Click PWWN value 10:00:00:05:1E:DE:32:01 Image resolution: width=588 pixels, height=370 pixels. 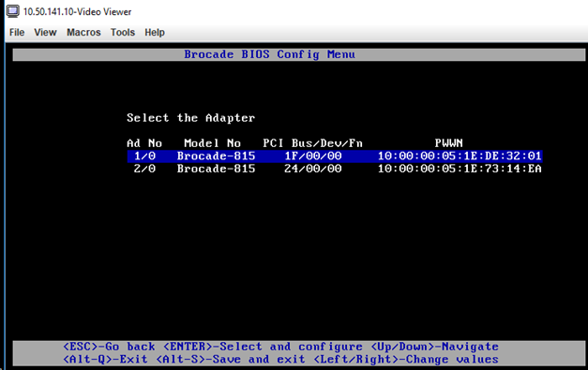click(460, 155)
